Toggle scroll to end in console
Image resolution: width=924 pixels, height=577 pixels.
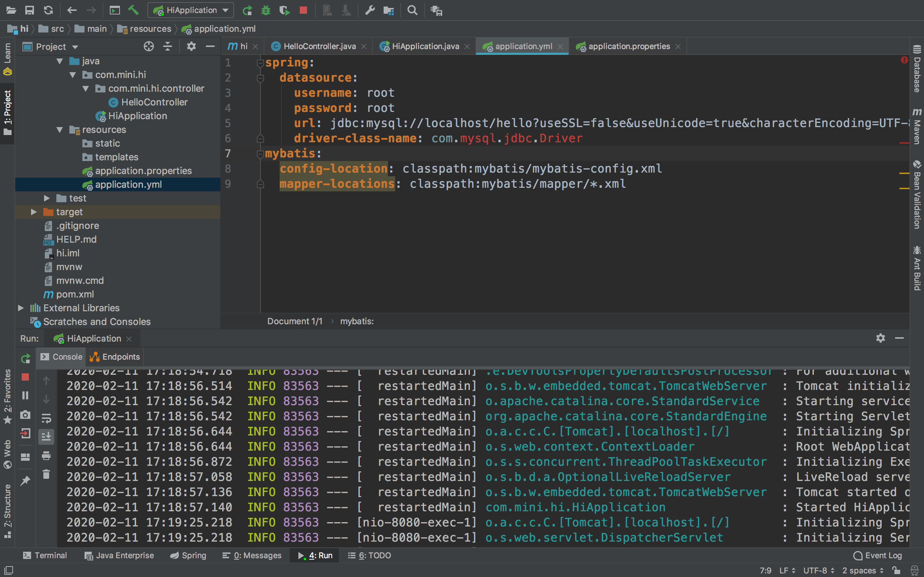point(46,437)
